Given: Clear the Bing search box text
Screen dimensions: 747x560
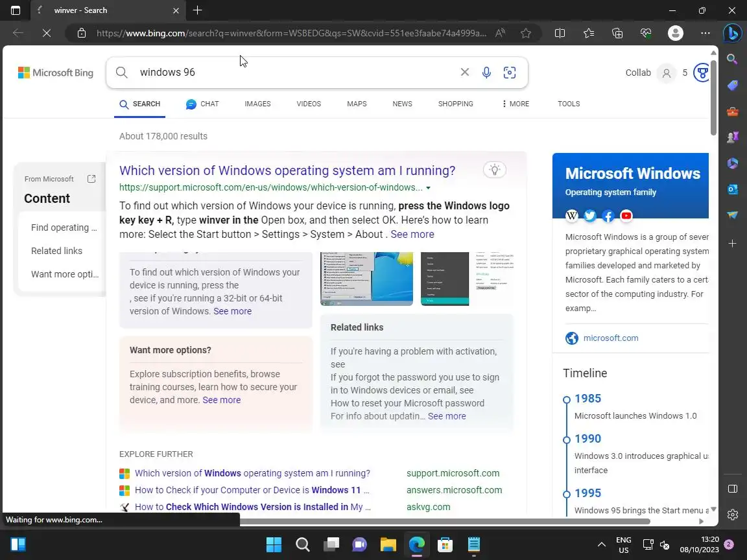Looking at the screenshot, I should coord(464,72).
